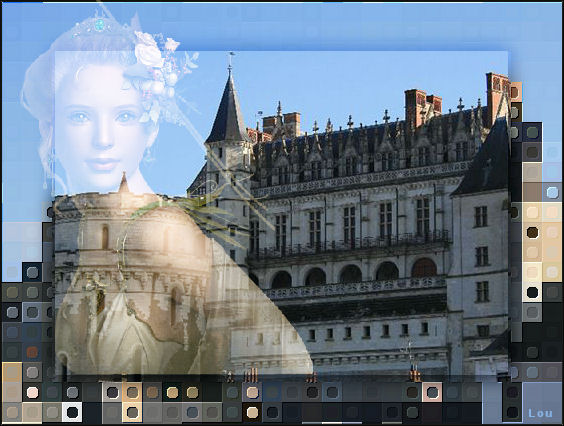Click the white flower in her hair
This screenshot has height=426, width=564.
[148, 49]
